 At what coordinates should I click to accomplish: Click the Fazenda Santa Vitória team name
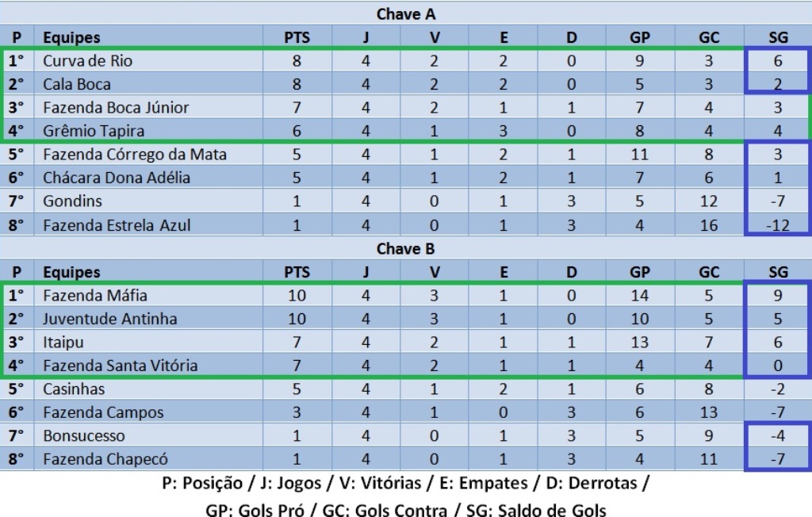[x=120, y=366]
